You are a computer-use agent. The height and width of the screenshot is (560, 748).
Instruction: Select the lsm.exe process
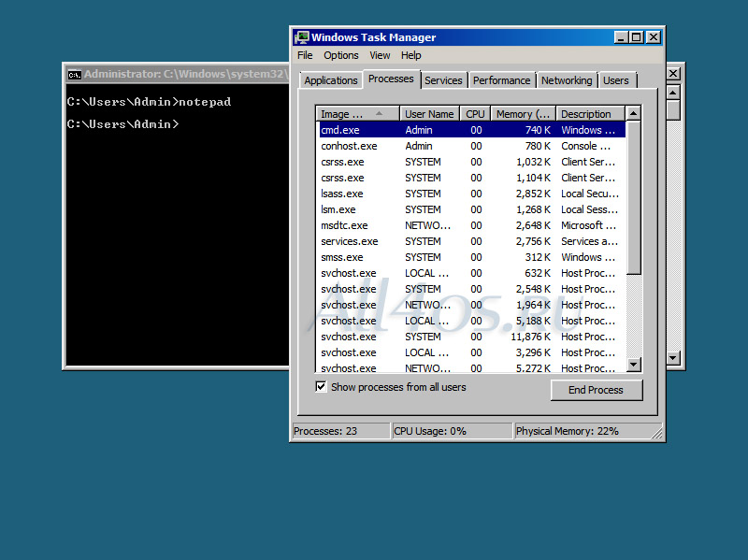pyautogui.click(x=472, y=209)
